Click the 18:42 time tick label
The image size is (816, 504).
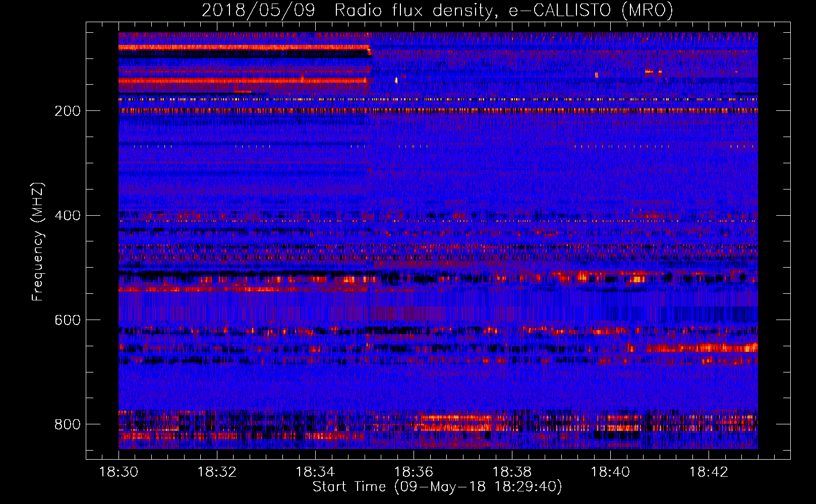pos(709,472)
